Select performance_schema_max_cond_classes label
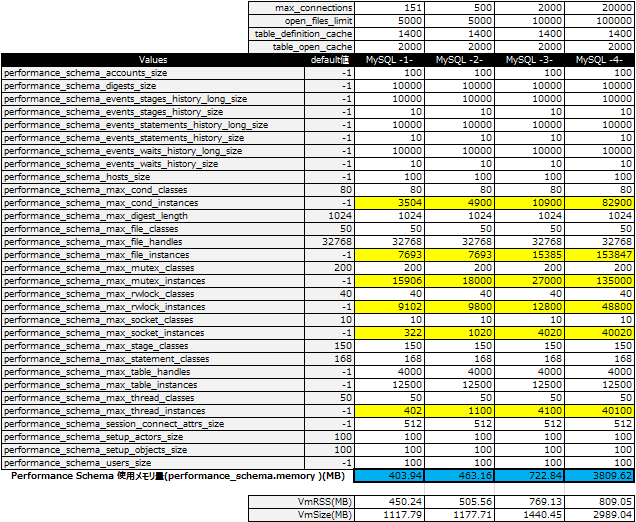Image resolution: width=636 pixels, height=522 pixels. [153, 190]
